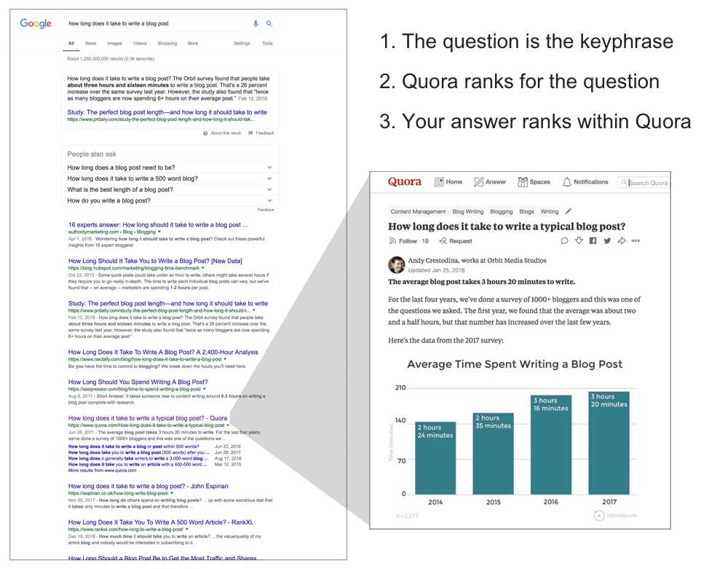Open the dropdown arrow beside authoritymarketing.com URL
Viewport: 728px width, 569px height.
(x=159, y=232)
